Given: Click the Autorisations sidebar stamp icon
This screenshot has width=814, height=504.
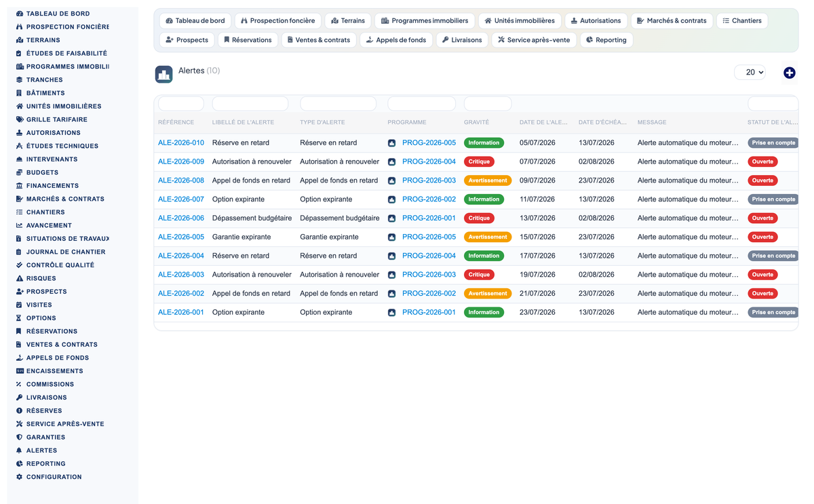Looking at the screenshot, I should click(20, 133).
